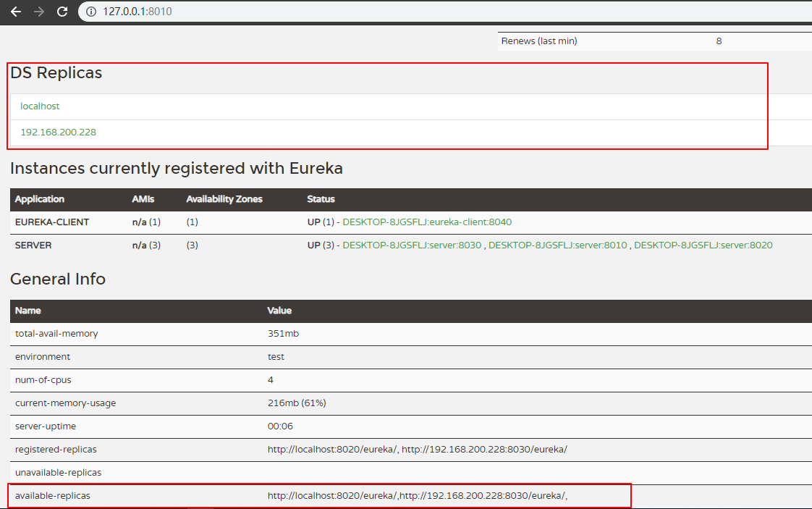The image size is (812, 509).
Task: Open the server:8010 instance link
Action: (x=557, y=245)
